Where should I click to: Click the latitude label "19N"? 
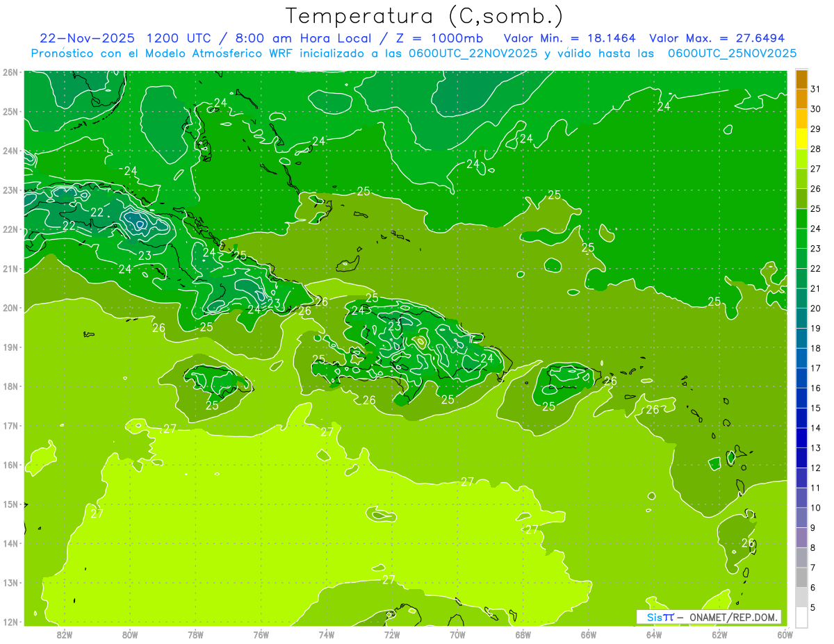[10, 347]
